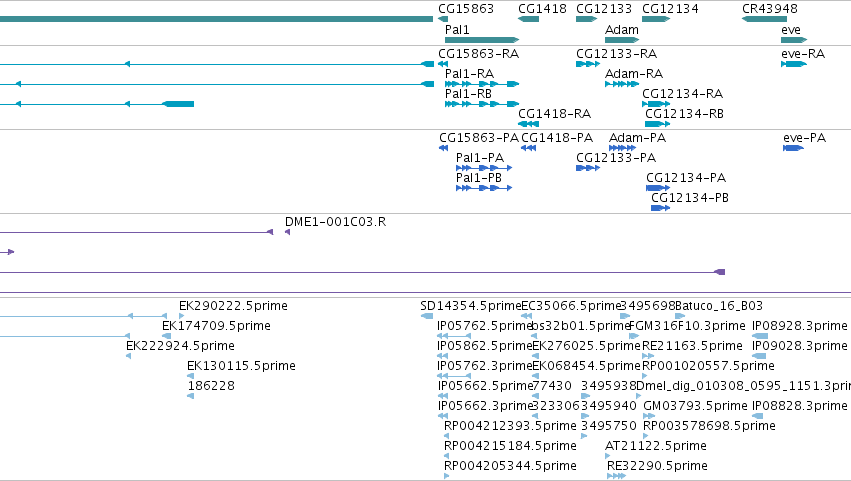Image resolution: width=851 pixels, height=481 pixels.
Task: Click the CG1418-RA transcript label
Action: click(x=554, y=114)
